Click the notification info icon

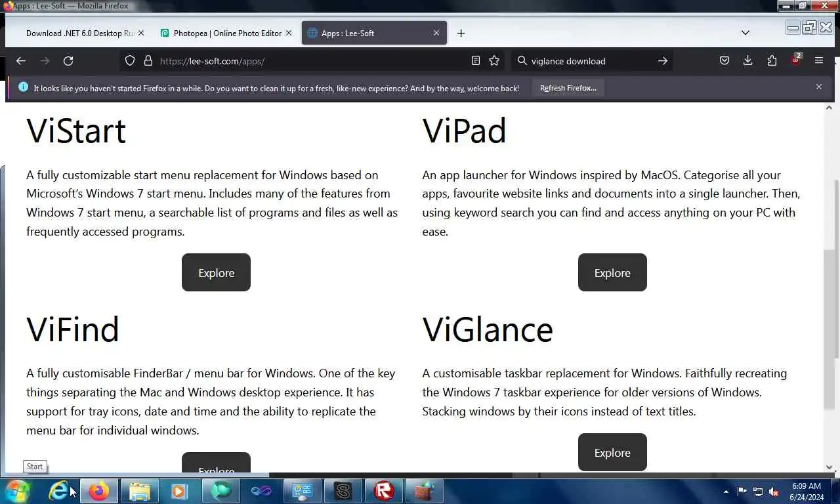(x=23, y=87)
